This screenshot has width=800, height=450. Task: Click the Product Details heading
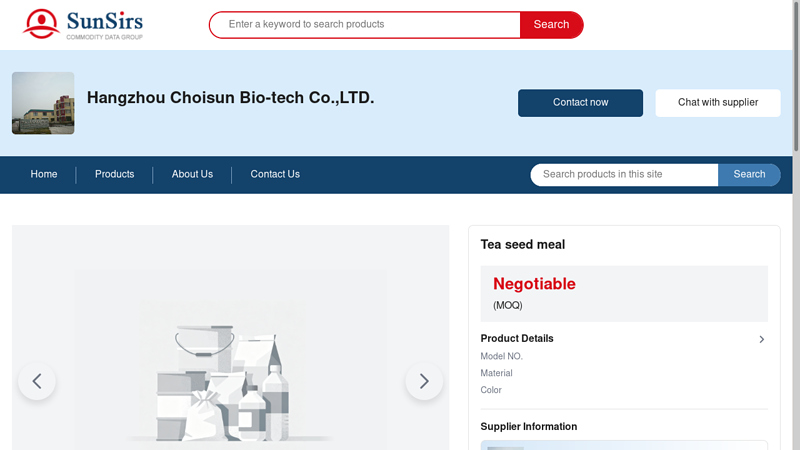pyautogui.click(x=517, y=339)
